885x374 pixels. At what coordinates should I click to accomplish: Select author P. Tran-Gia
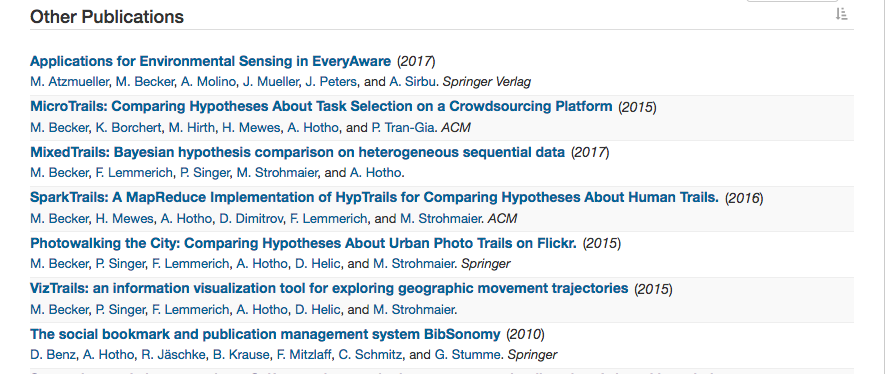[403, 127]
